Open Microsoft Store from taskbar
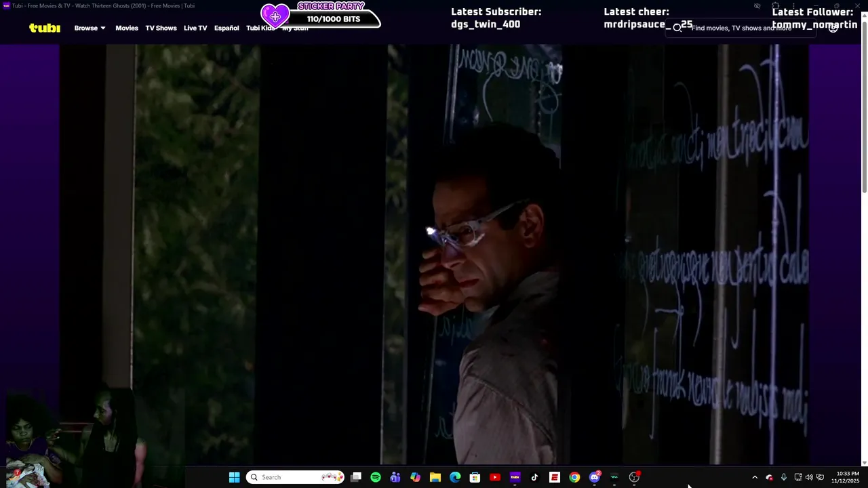Viewport: 868px width, 488px height. pyautogui.click(x=475, y=477)
